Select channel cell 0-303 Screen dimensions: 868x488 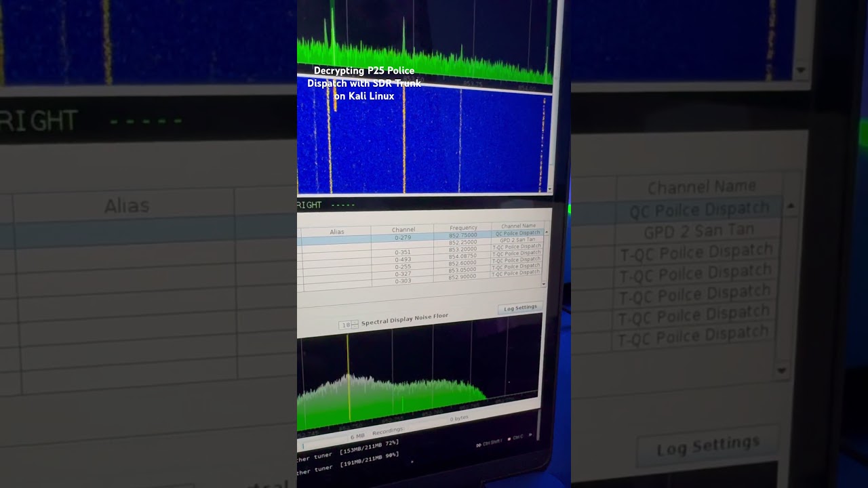click(403, 281)
